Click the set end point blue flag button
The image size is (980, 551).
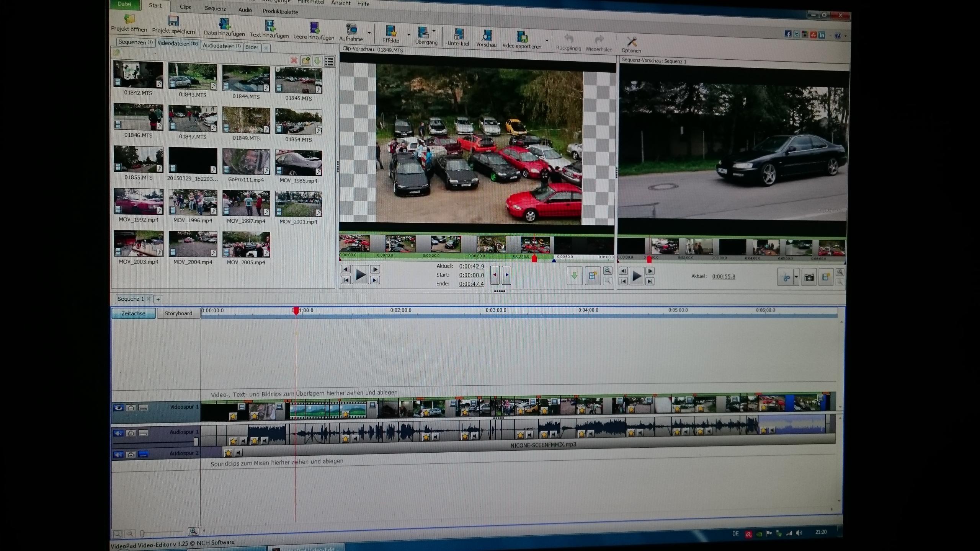pyautogui.click(x=506, y=275)
